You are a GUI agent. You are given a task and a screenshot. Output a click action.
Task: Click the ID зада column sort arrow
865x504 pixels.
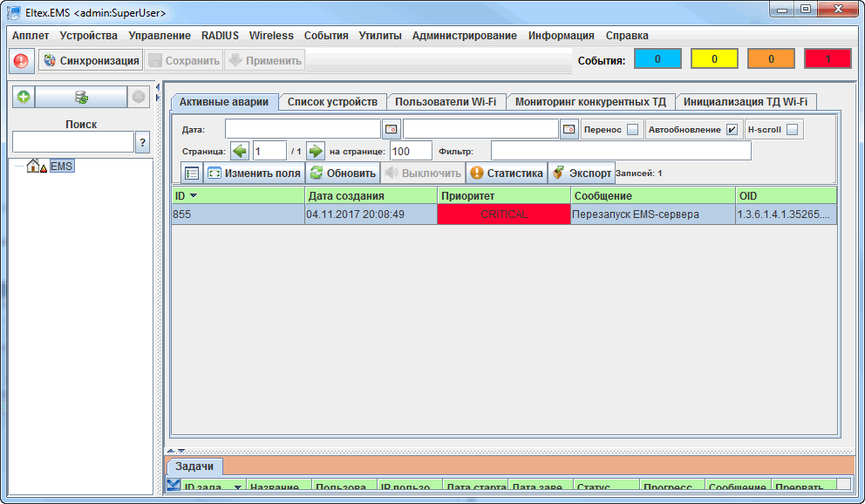point(238,487)
